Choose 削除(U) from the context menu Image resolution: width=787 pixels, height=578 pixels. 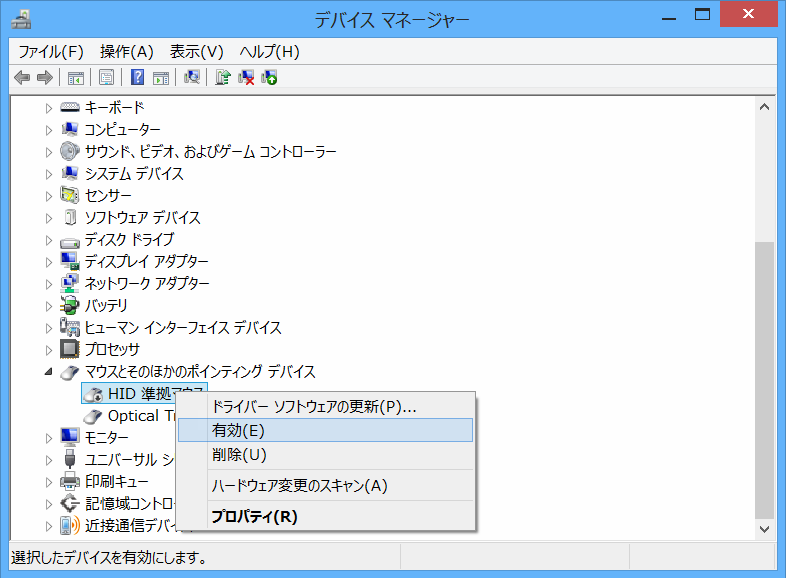(239, 455)
